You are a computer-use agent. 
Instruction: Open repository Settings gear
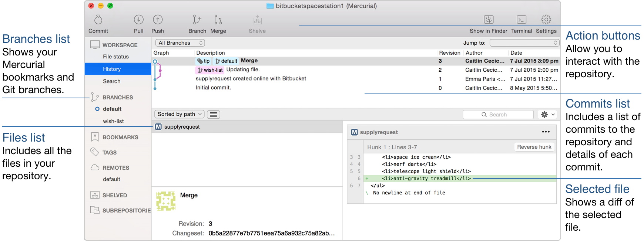(546, 20)
